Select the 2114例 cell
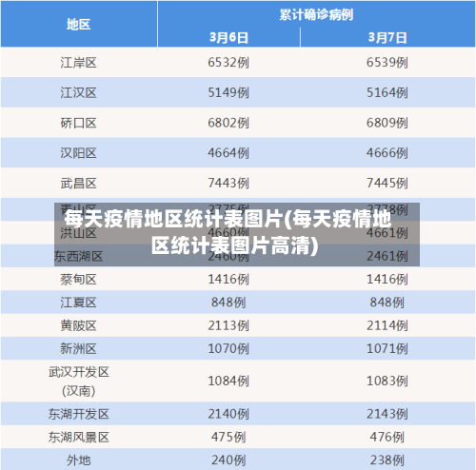This screenshot has width=476, height=470. [x=387, y=325]
